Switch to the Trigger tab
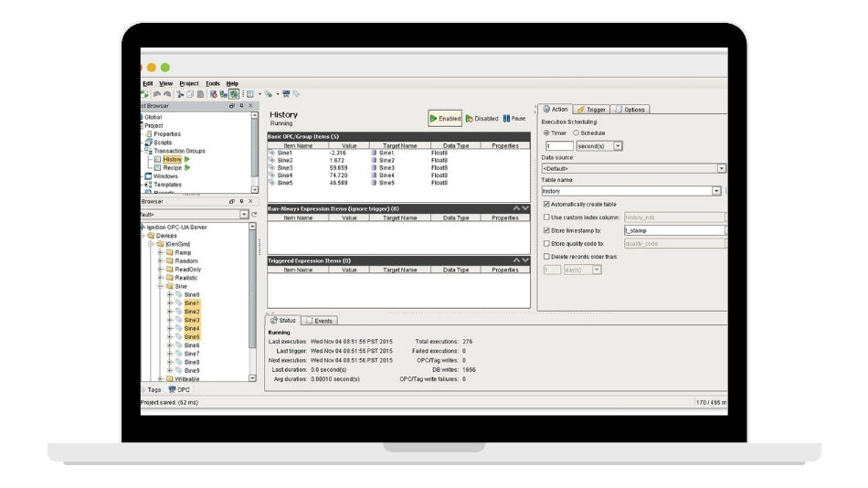 click(591, 110)
